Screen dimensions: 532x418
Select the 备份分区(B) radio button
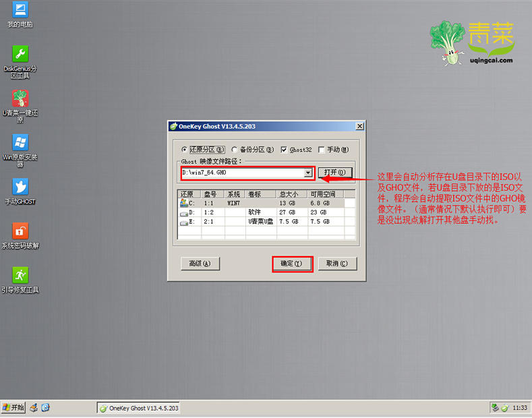tap(234, 149)
